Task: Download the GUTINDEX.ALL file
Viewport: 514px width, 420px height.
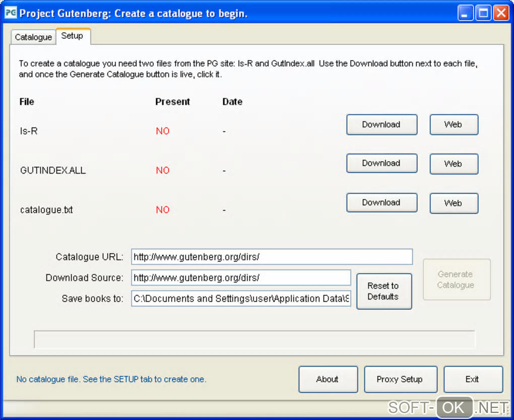Action: [x=382, y=163]
